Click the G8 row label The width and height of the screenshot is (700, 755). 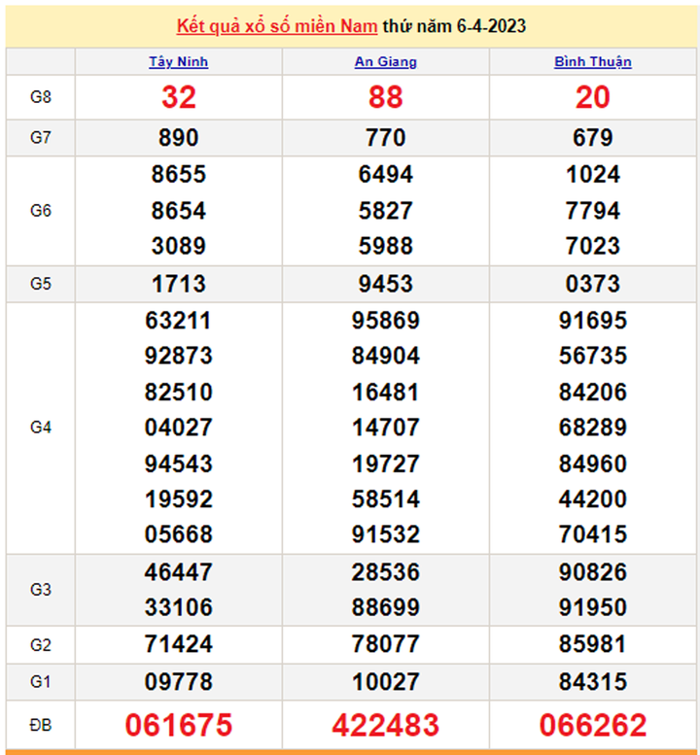(x=40, y=97)
